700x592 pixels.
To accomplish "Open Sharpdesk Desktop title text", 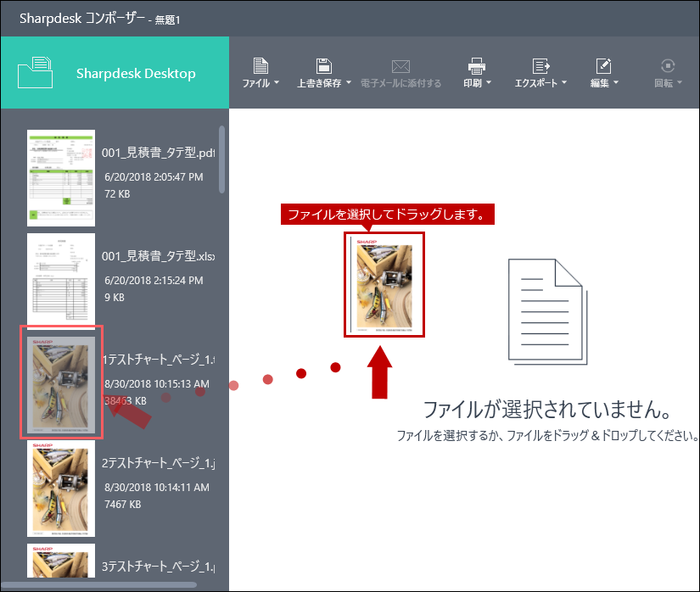I will click(x=136, y=73).
